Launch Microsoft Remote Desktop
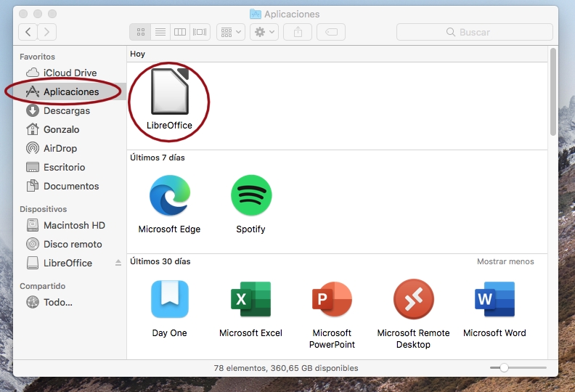Viewport: 575px width, 392px height. (413, 299)
